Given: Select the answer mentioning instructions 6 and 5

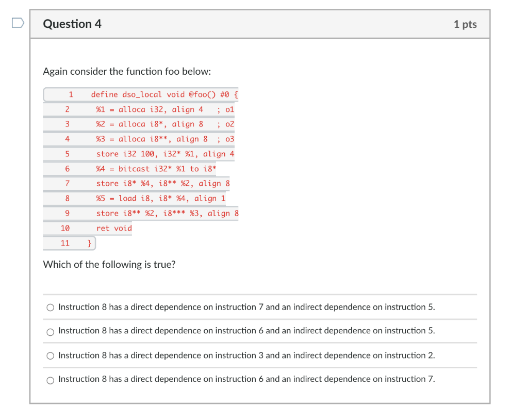Looking at the screenshot, I should [x=50, y=332].
